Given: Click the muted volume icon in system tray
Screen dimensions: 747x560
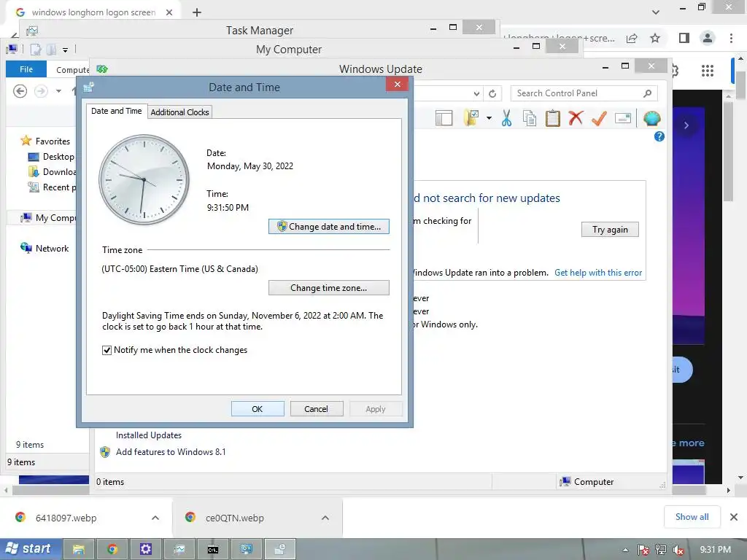Looking at the screenshot, I should tap(678, 550).
